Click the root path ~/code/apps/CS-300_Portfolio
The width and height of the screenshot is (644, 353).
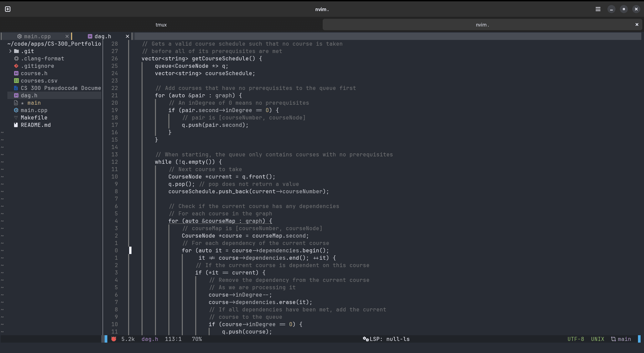click(x=54, y=44)
